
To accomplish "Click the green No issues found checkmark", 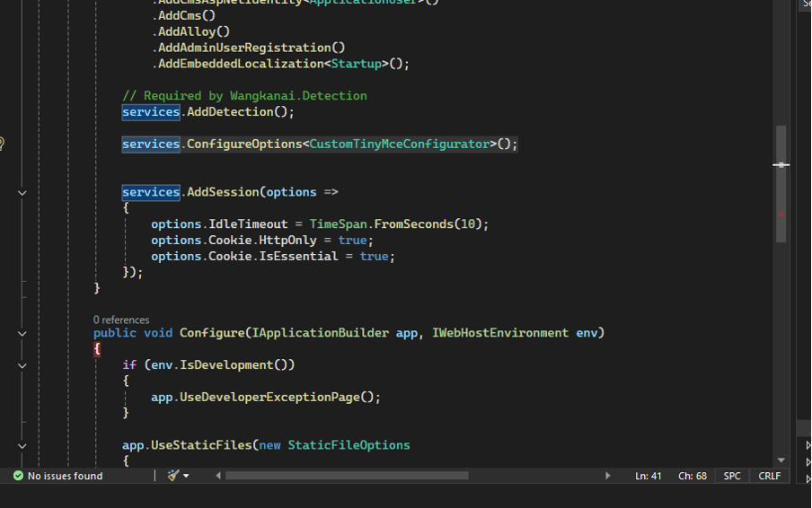I will (x=18, y=476).
